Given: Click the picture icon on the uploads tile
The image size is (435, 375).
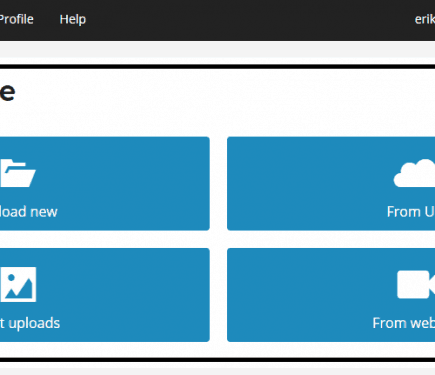Looking at the screenshot, I should (18, 284).
